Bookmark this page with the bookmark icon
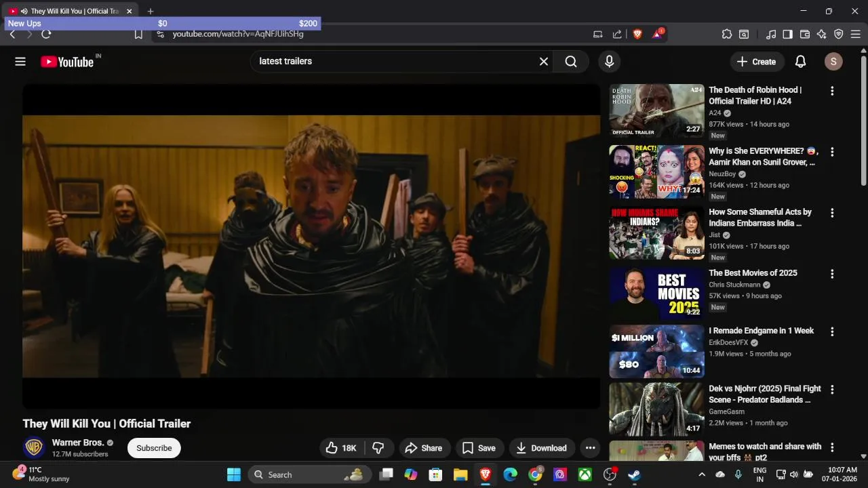This screenshot has height=488, width=868. 138,34
